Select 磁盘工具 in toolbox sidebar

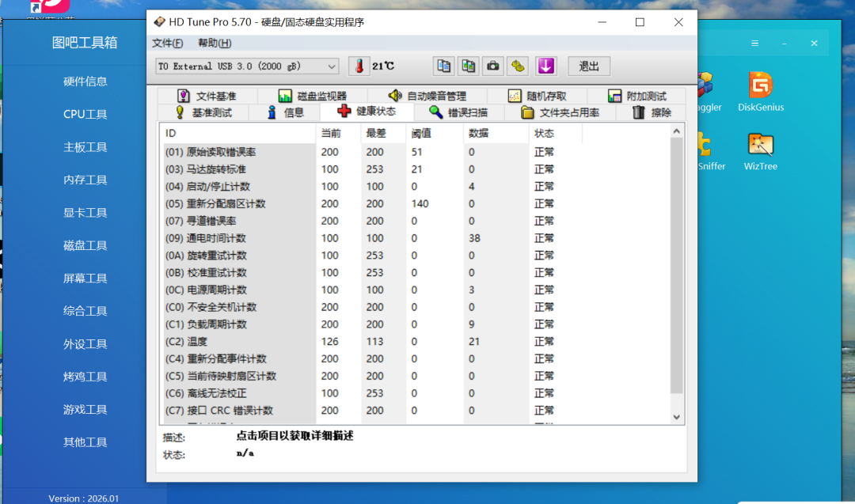point(85,245)
